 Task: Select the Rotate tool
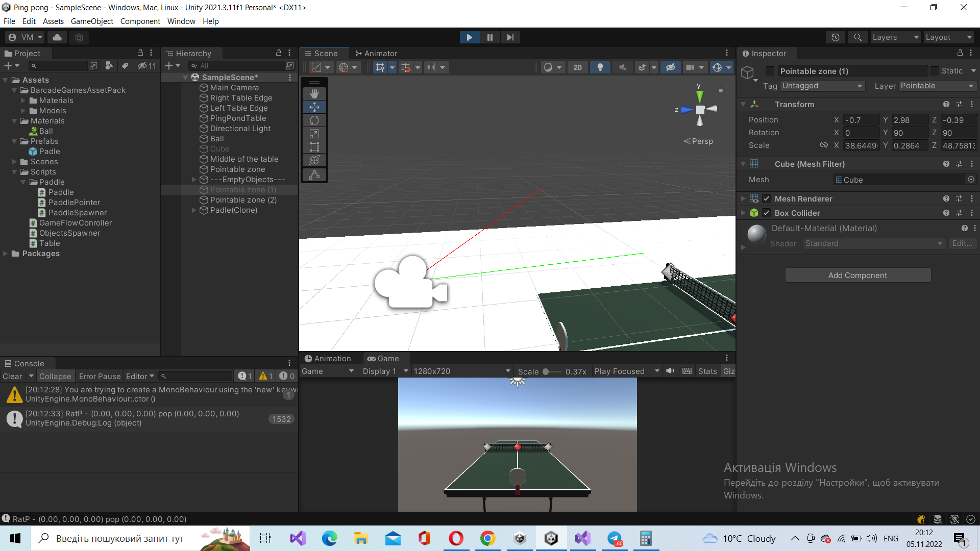click(314, 120)
